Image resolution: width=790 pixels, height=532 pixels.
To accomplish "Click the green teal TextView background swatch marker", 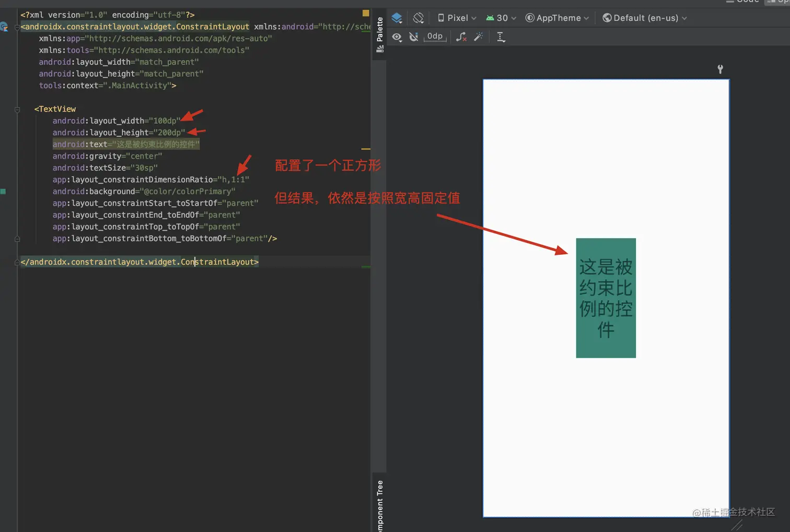I will click(4, 192).
